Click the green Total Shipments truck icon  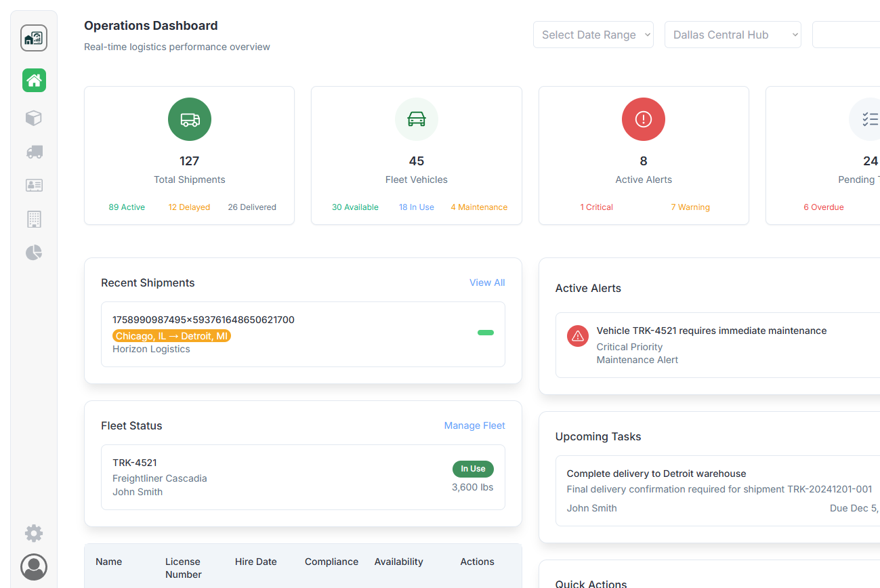(x=190, y=119)
